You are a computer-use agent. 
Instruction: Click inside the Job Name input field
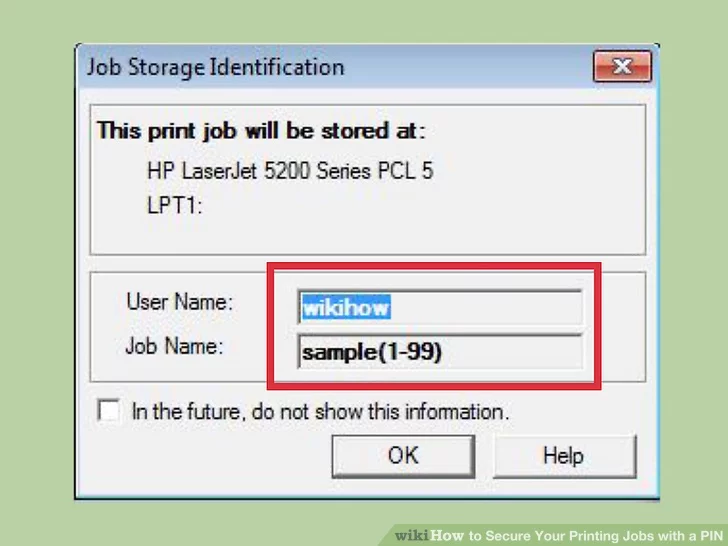[x=440, y=352]
